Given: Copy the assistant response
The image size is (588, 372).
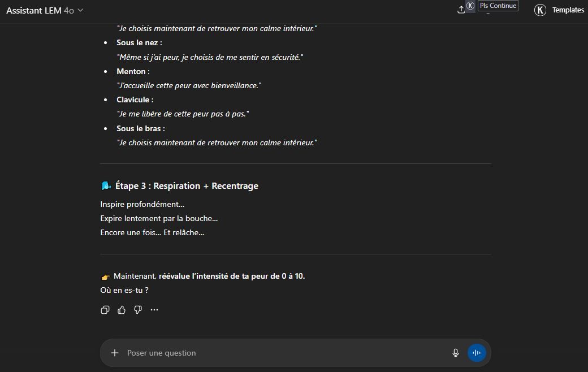Looking at the screenshot, I should click(105, 310).
